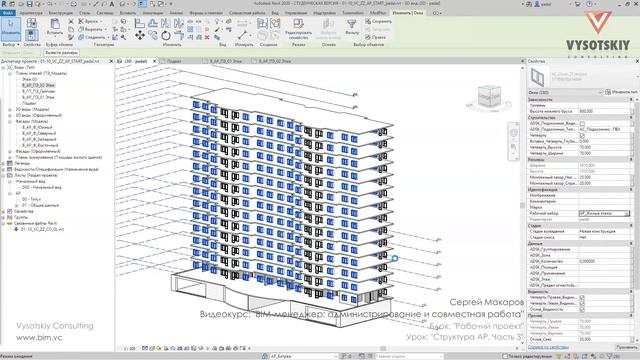Click the Filter (Фильтр) funnel icon
This screenshot has height=360, width=640.
pyautogui.click(x=352, y=27)
